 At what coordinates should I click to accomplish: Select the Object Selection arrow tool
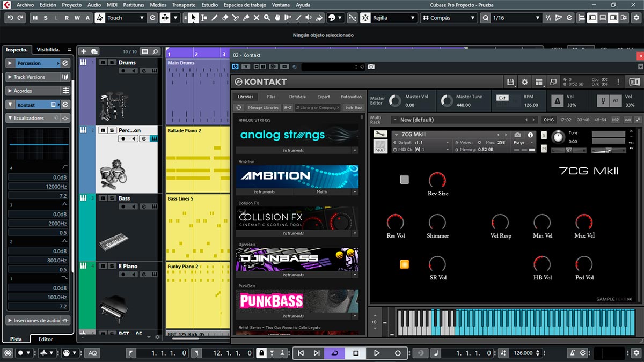[193, 18]
